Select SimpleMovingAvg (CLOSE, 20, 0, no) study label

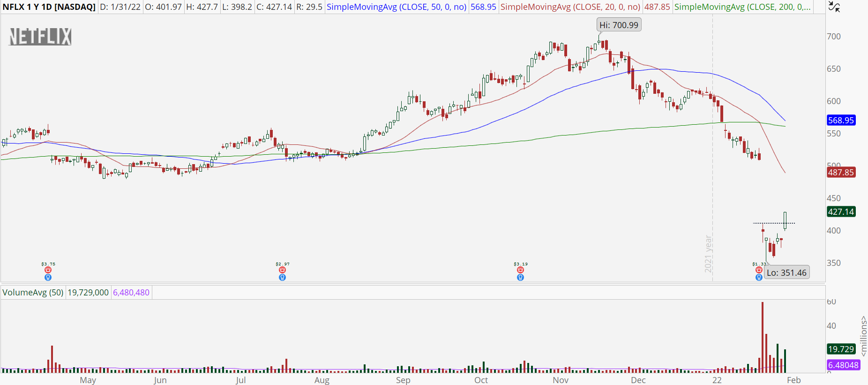pyautogui.click(x=570, y=7)
